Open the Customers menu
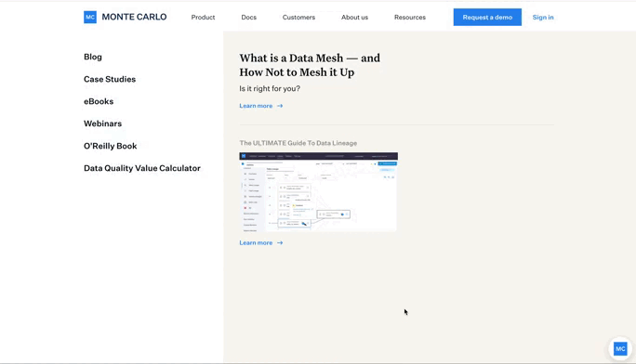636x364 pixels. (x=298, y=18)
